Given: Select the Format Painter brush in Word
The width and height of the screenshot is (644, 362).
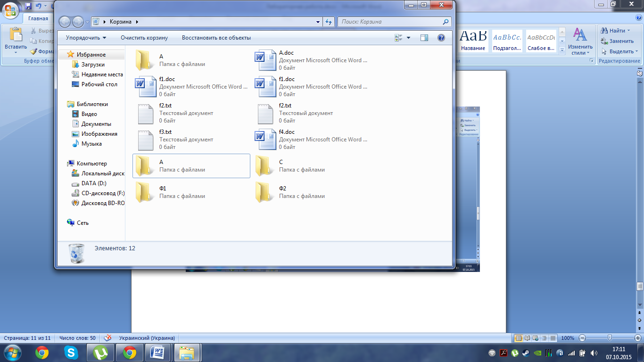Looking at the screenshot, I should pyautogui.click(x=34, y=51).
